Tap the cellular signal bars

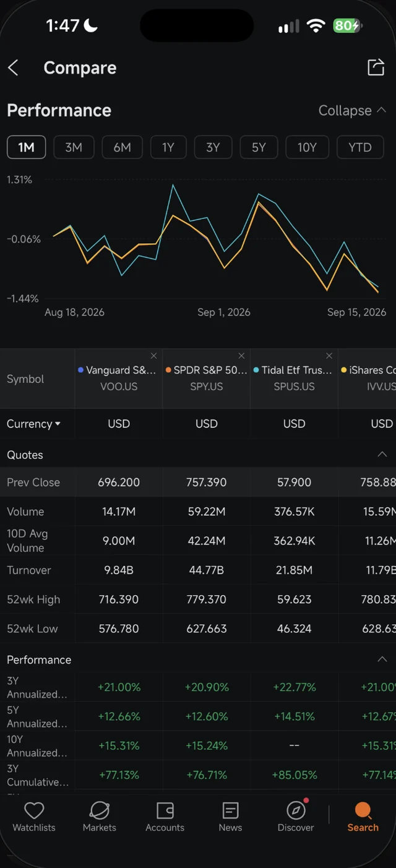pyautogui.click(x=288, y=26)
